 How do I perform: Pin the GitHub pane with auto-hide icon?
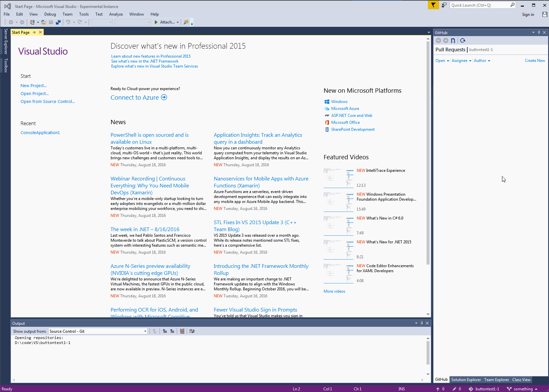click(539, 32)
